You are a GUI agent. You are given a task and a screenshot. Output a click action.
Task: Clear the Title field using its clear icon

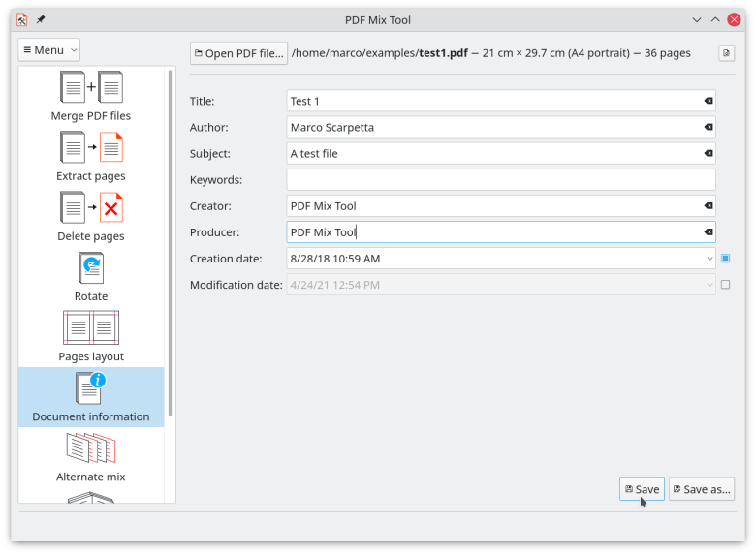(x=708, y=101)
